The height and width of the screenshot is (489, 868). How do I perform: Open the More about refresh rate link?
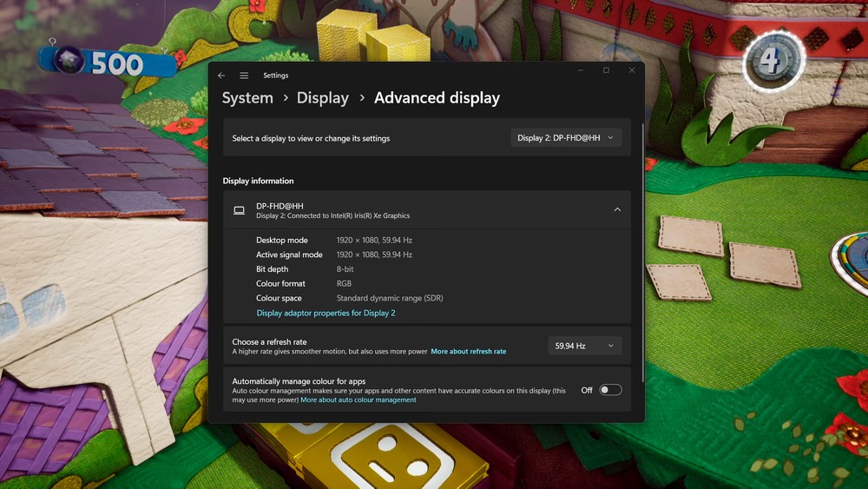pos(468,352)
